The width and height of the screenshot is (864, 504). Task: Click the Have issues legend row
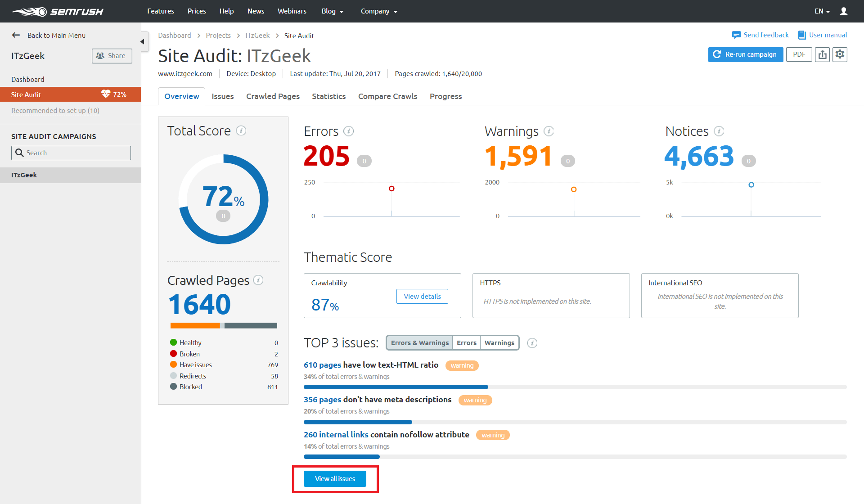pos(224,365)
